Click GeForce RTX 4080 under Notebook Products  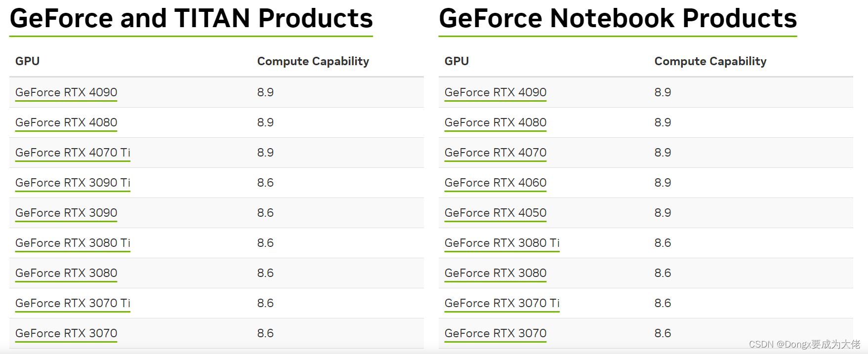coord(496,122)
